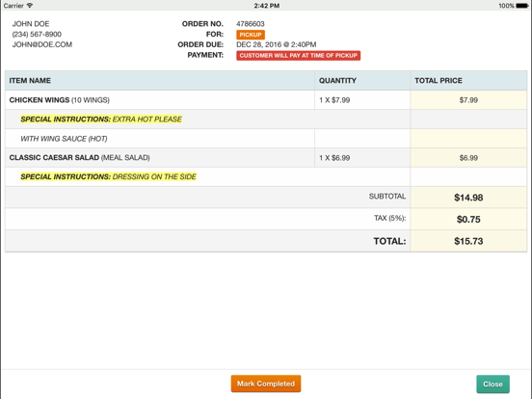Click the ORDER NO. label
The height and width of the screenshot is (399, 532).
click(x=202, y=24)
